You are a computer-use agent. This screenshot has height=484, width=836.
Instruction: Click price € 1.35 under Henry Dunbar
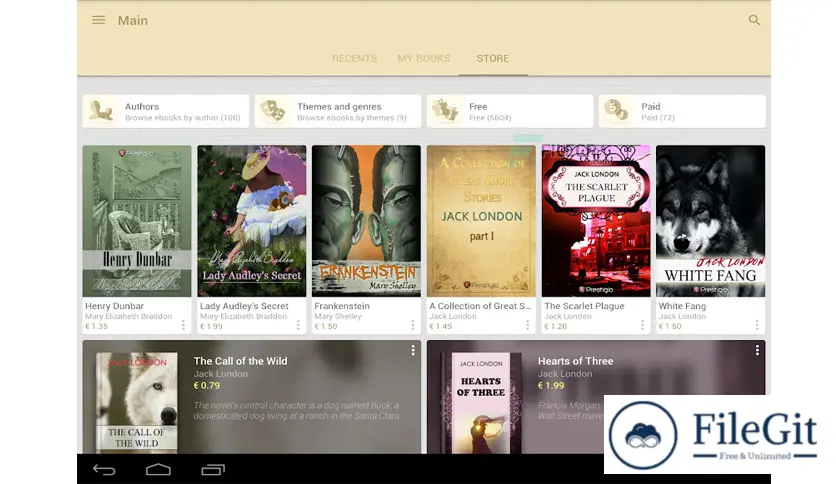coord(97,326)
